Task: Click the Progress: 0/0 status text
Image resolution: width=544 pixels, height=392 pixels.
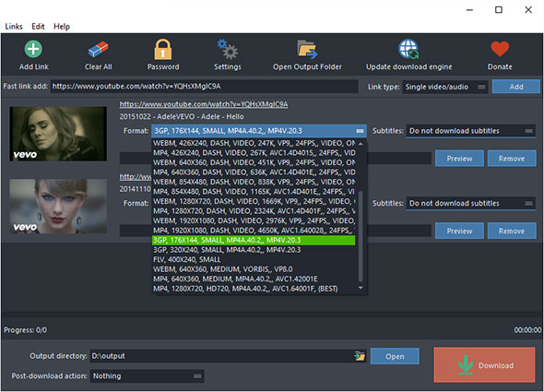Action: pyautogui.click(x=25, y=330)
